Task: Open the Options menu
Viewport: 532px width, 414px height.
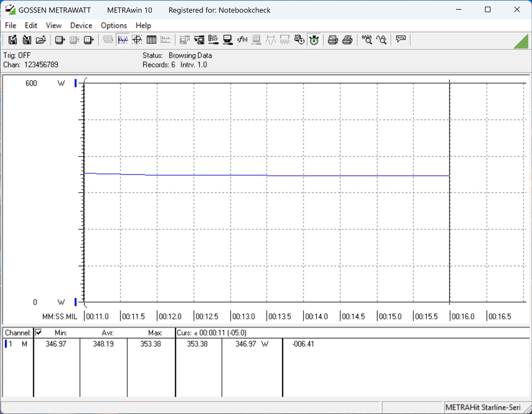Action: (x=114, y=25)
